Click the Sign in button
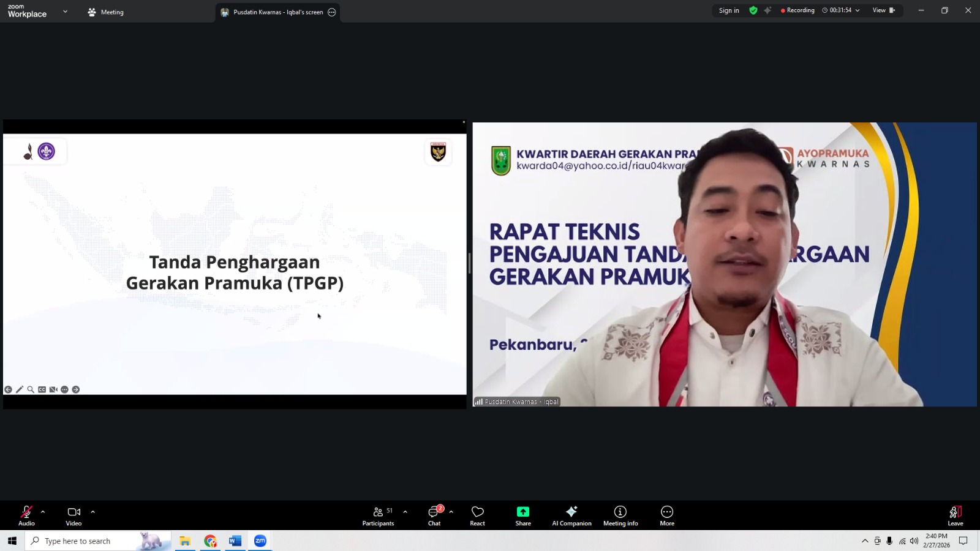The height and width of the screenshot is (551, 980). 729,10
